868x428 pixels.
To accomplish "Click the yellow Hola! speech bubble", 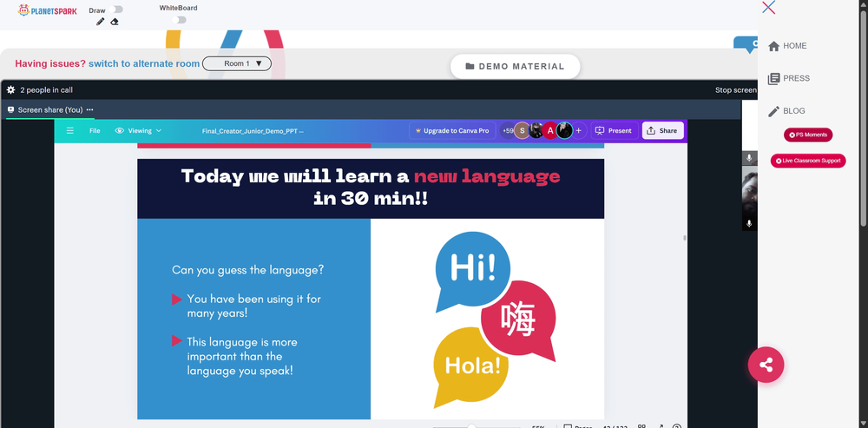I will click(470, 367).
